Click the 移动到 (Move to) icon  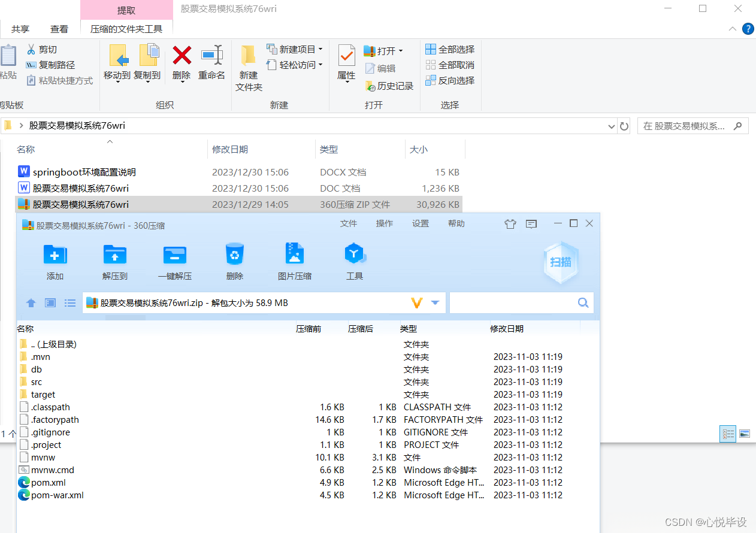[119, 55]
